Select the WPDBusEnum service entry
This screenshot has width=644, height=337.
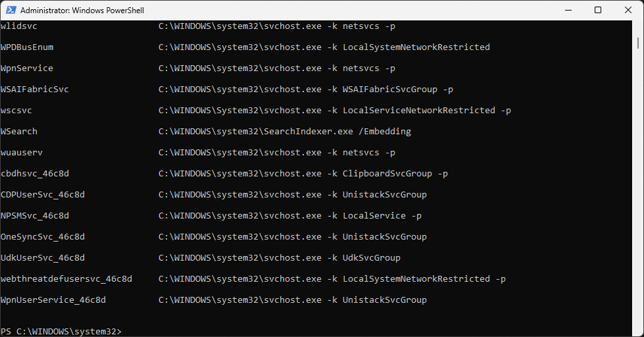[x=27, y=47]
